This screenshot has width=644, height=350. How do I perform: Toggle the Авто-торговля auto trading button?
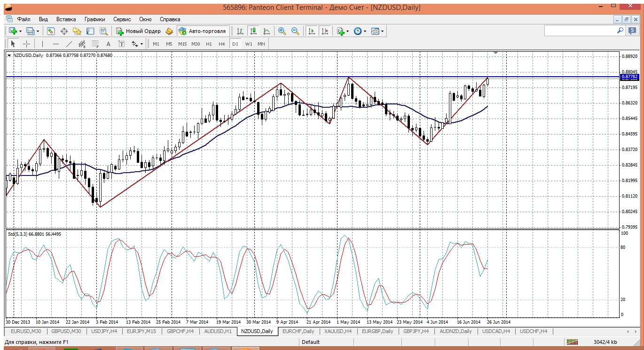click(x=203, y=31)
